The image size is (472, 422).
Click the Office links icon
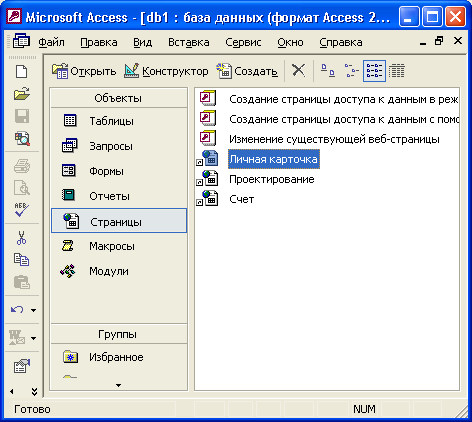17,337
